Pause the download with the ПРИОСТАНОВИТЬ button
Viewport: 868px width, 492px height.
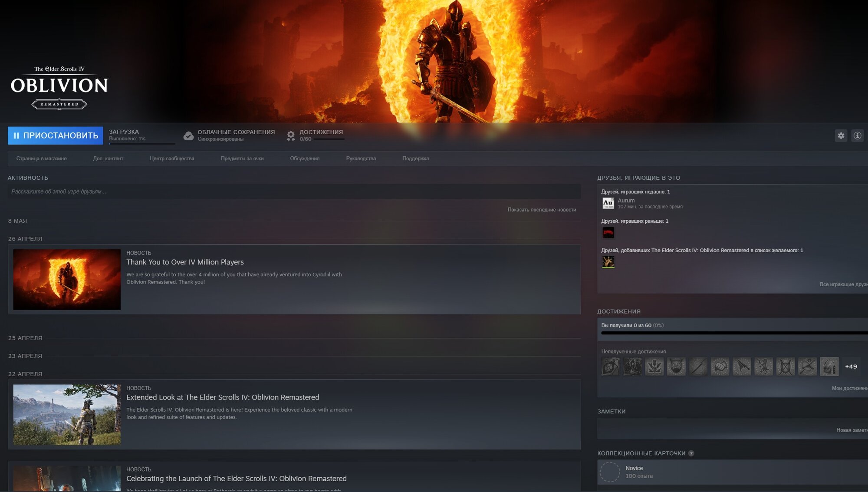(x=55, y=135)
